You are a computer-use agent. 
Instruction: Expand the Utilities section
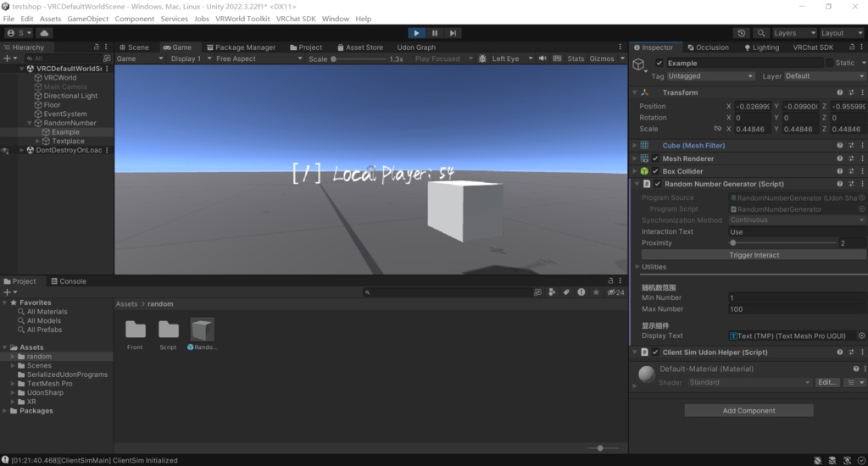[637, 267]
